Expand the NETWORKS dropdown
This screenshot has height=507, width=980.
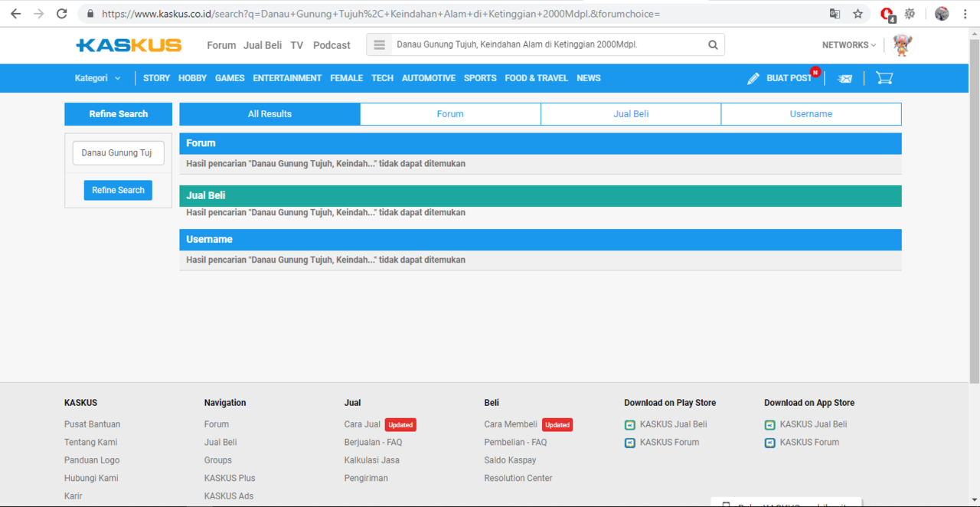[849, 45]
